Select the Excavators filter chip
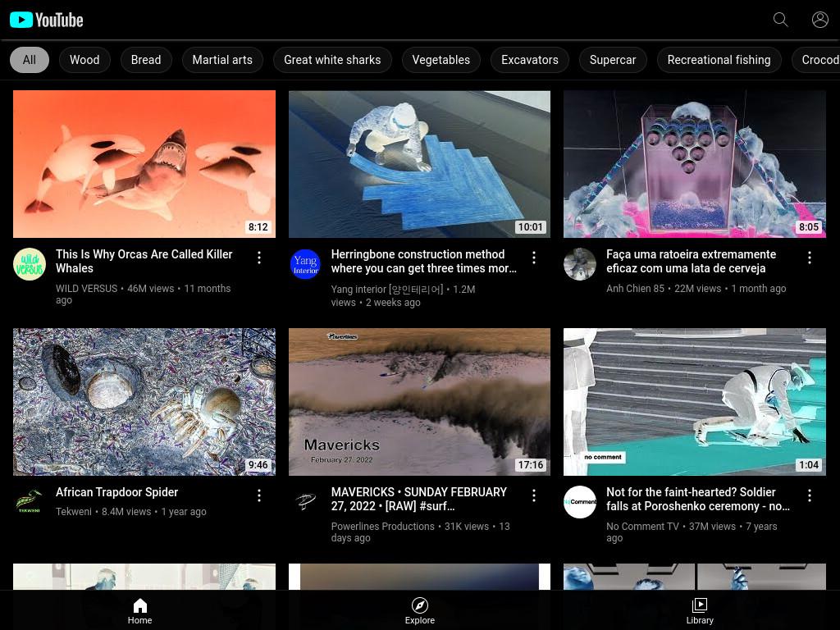 tap(530, 60)
